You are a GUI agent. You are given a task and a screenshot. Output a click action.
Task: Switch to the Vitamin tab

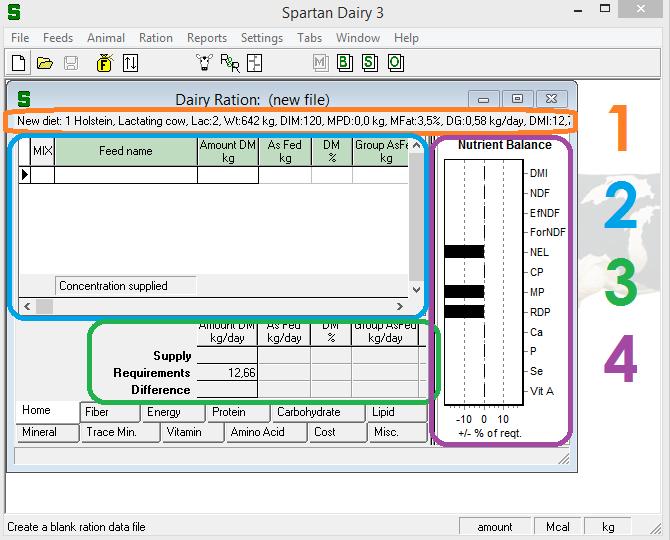[x=192, y=432]
